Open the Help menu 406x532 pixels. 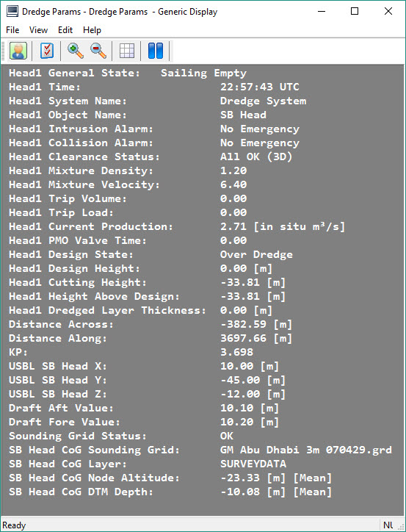click(x=92, y=30)
